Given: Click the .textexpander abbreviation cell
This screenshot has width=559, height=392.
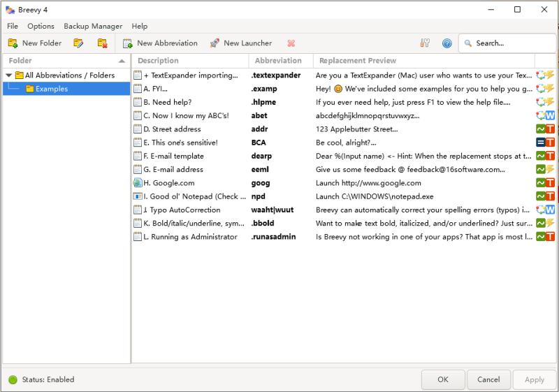Looking at the screenshot, I should 276,75.
